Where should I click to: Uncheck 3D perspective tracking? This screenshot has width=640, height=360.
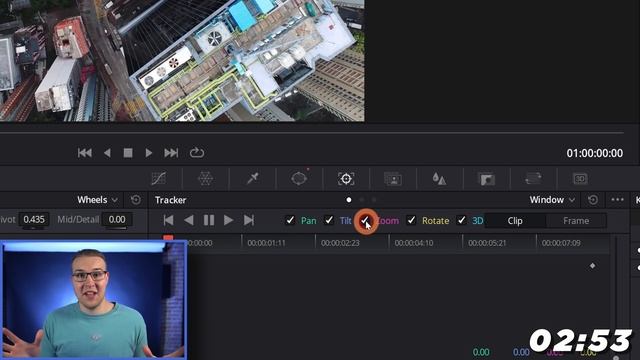pyautogui.click(x=461, y=220)
